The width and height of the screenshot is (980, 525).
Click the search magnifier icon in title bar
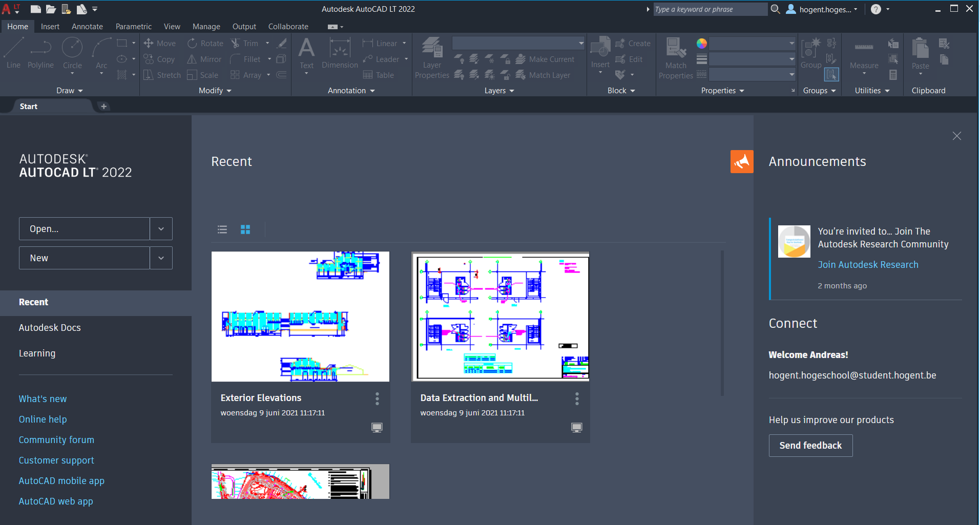(775, 9)
